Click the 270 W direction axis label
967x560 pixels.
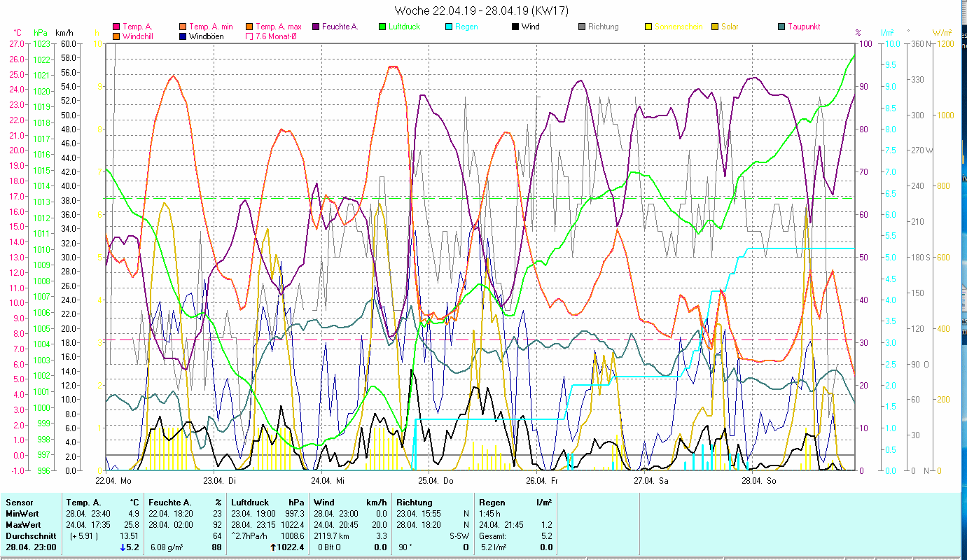(x=921, y=150)
